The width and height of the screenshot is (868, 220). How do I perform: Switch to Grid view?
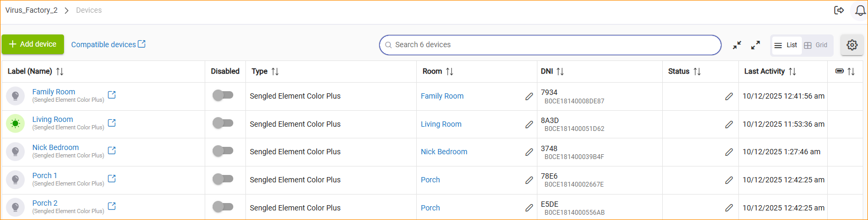click(816, 45)
